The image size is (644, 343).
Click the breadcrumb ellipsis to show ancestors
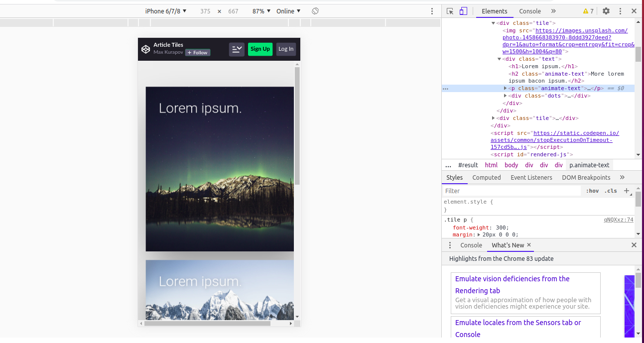pos(448,165)
